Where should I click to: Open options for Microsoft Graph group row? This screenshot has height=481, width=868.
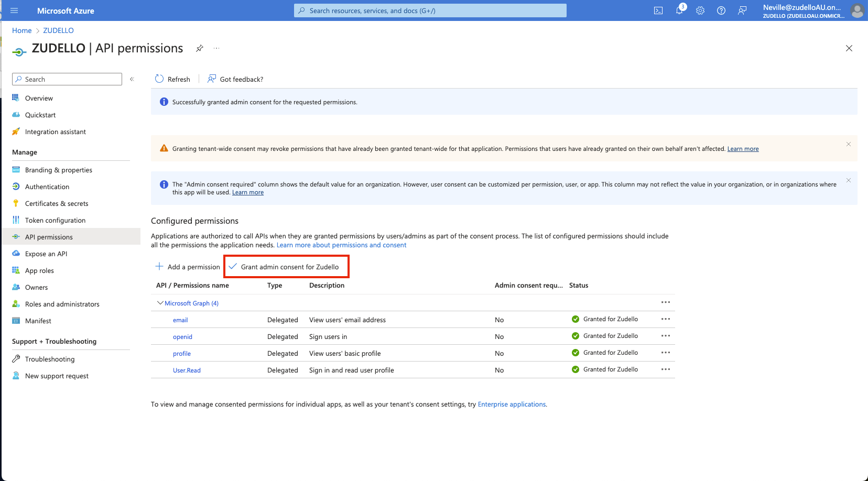coord(666,302)
